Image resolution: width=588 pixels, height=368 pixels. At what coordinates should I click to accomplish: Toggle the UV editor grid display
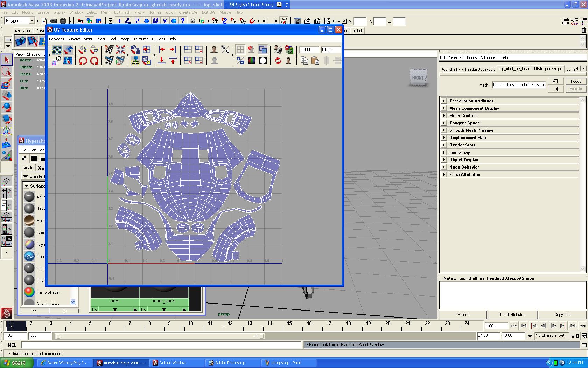[240, 49]
